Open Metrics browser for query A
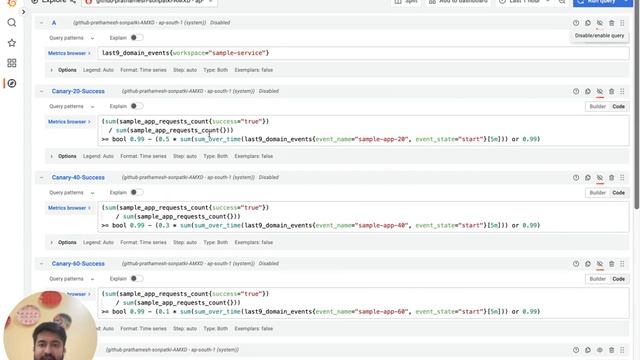 click(x=69, y=53)
